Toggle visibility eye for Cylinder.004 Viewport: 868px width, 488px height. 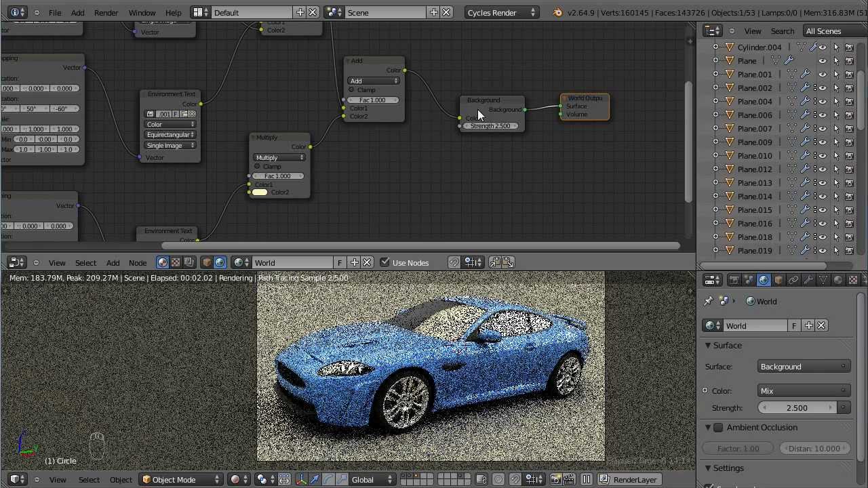(x=823, y=47)
